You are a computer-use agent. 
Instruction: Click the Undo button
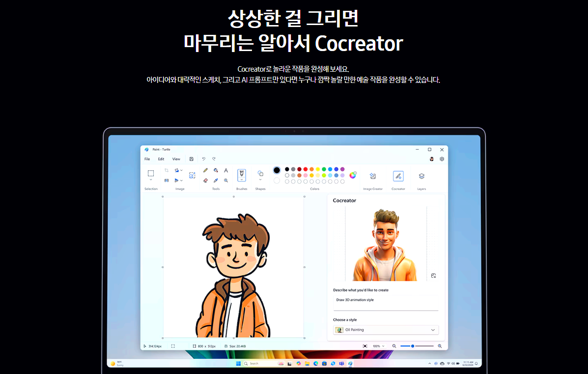coord(203,159)
